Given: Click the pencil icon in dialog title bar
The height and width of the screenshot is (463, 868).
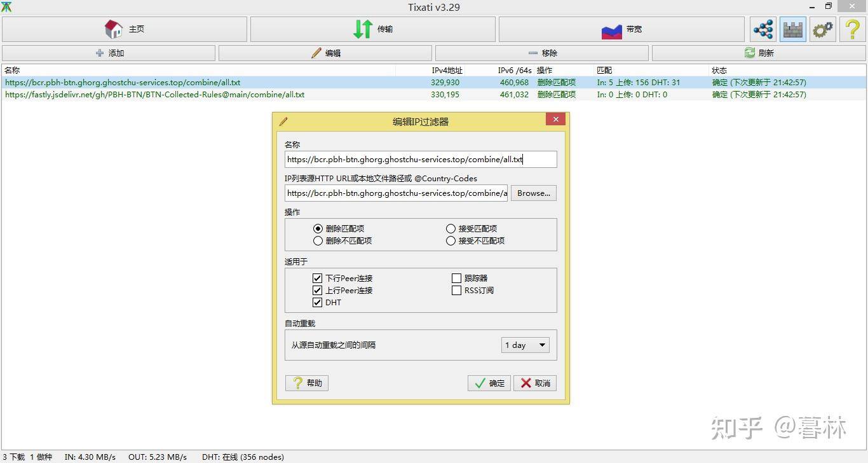Looking at the screenshot, I should [283, 121].
